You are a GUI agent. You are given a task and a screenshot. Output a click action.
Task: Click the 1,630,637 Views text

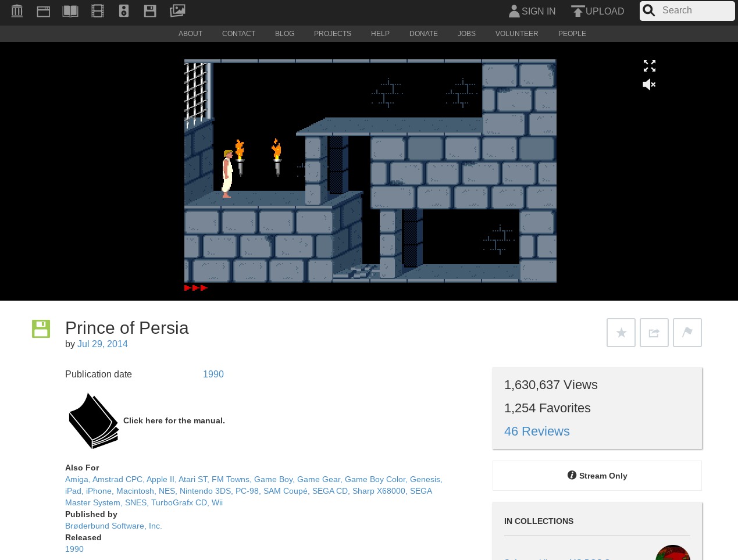(x=551, y=384)
